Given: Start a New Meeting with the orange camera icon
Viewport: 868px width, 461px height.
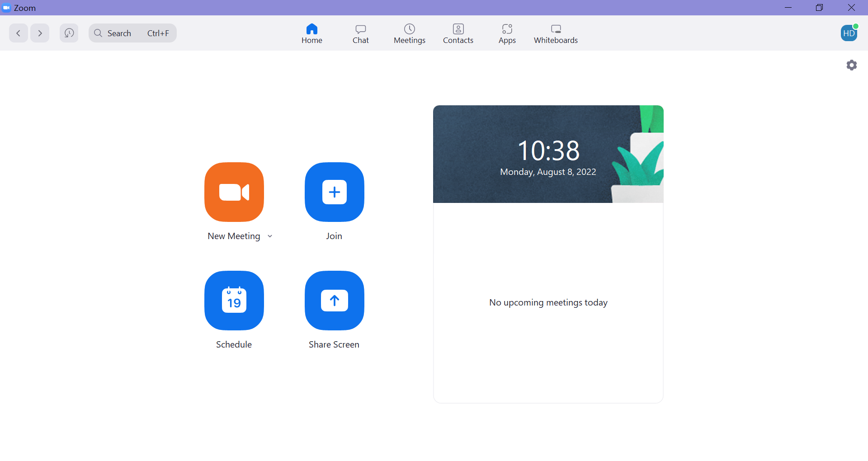Looking at the screenshot, I should pyautogui.click(x=234, y=192).
